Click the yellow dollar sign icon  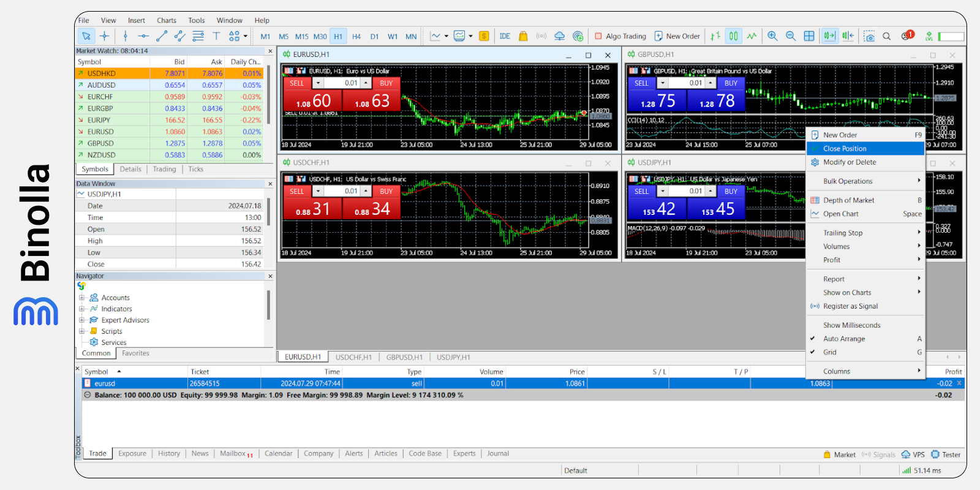(x=484, y=36)
